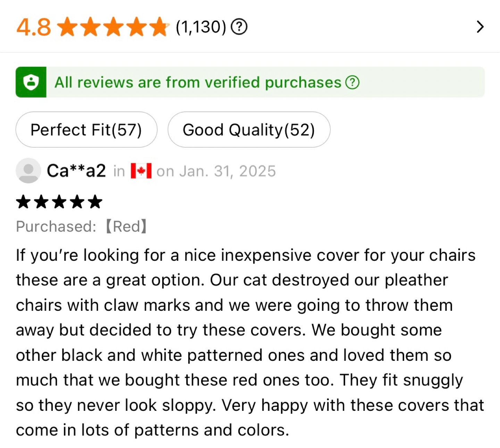Click the orange star rating row

(x=113, y=27)
